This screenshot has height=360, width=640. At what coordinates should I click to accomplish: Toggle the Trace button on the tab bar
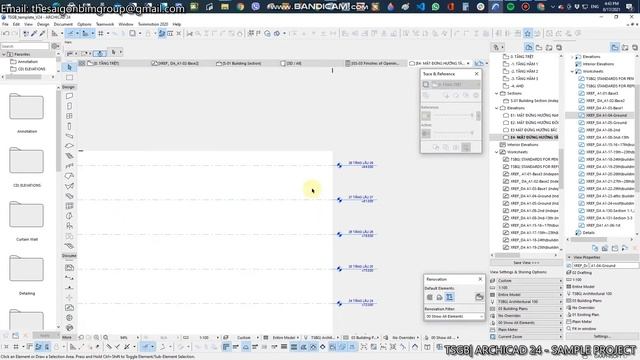(479, 63)
